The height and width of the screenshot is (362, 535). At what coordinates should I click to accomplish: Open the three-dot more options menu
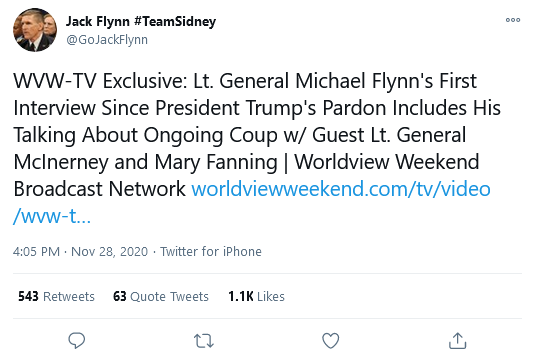pos(513,20)
